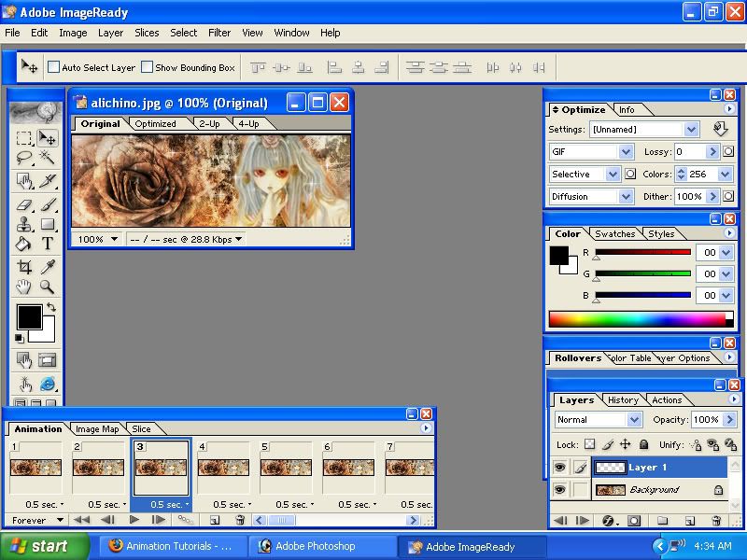The image size is (747, 560).
Task: Select the Move tool in toolbox
Action: click(48, 138)
